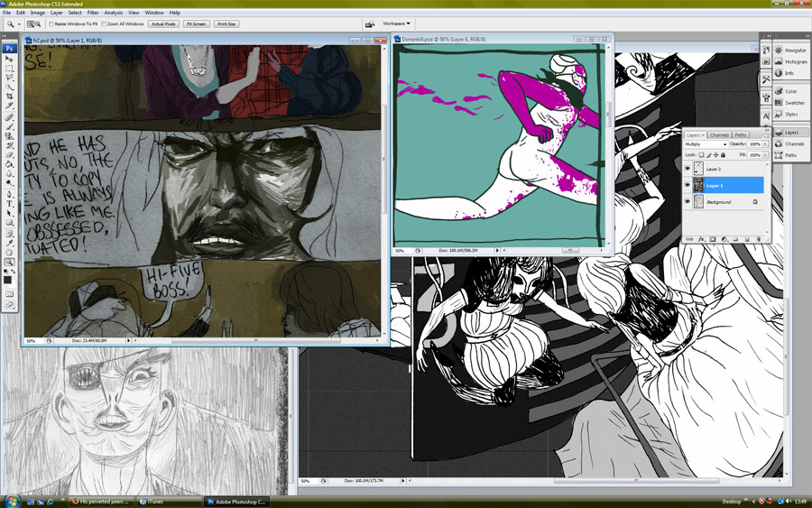Enable Zoom All Windows checkbox
Image resolution: width=812 pixels, height=508 pixels.
click(x=104, y=23)
